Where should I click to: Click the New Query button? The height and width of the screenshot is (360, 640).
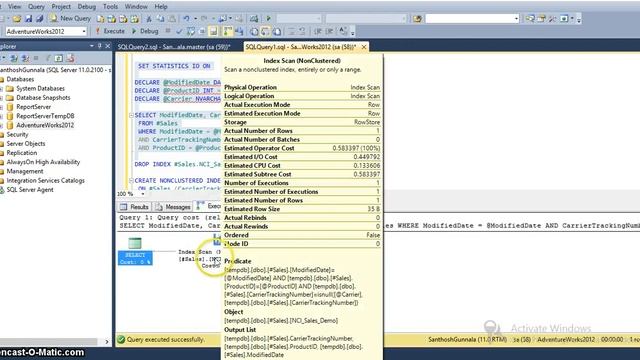tap(70, 19)
